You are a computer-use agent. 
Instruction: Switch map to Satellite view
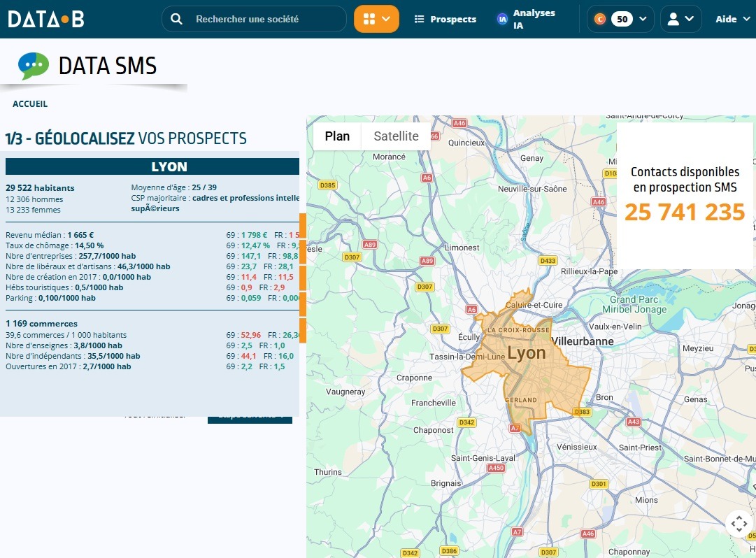click(396, 136)
